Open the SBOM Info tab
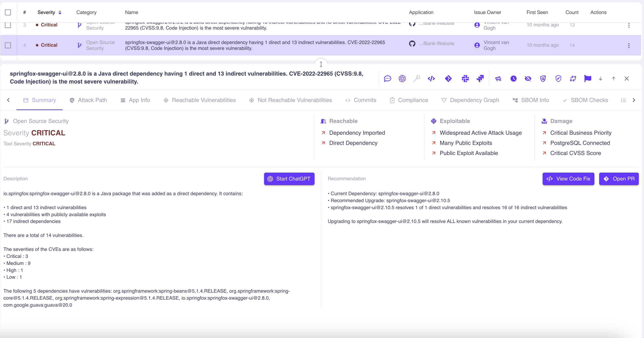Image resolution: width=644 pixels, height=338 pixels. 530,100
